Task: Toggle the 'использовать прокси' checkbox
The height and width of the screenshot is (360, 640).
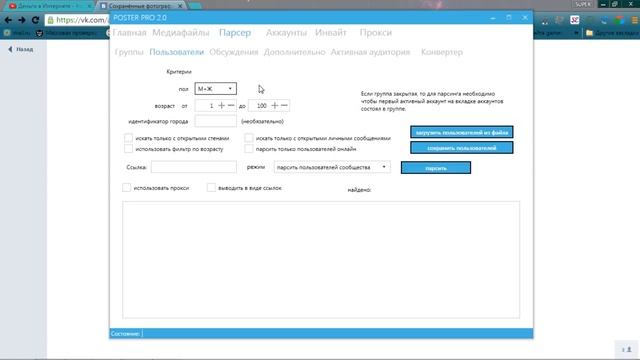Action: (x=127, y=188)
